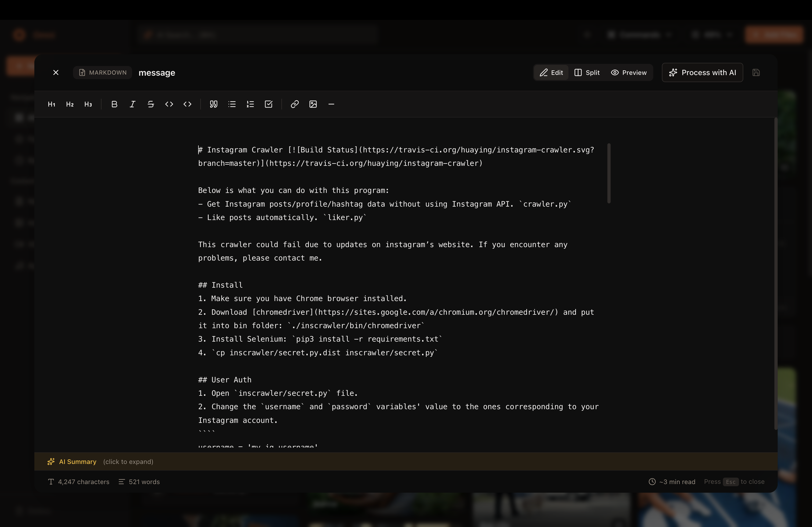Apply Heading 2 formatting
Viewport: 812px width, 527px height.
coord(70,104)
